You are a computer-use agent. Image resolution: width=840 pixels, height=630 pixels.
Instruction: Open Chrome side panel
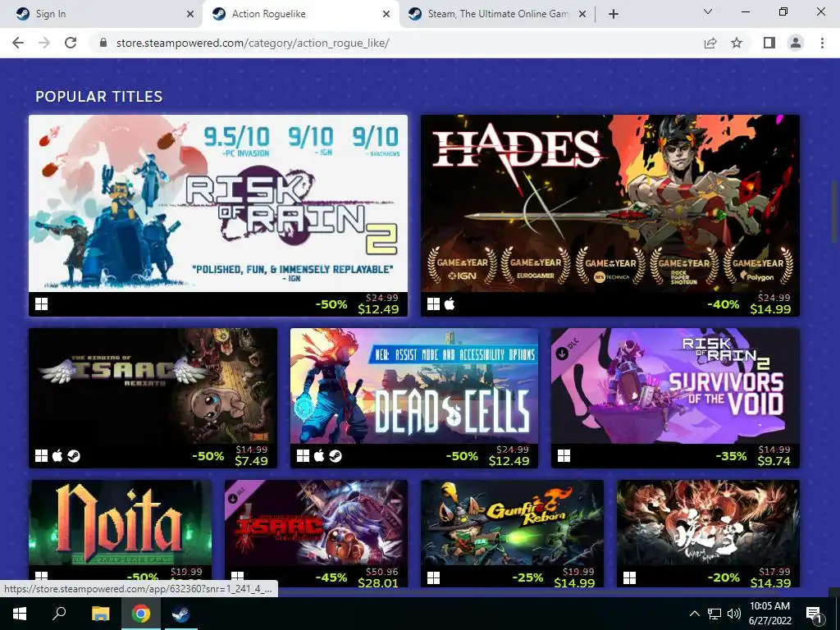[x=769, y=43]
